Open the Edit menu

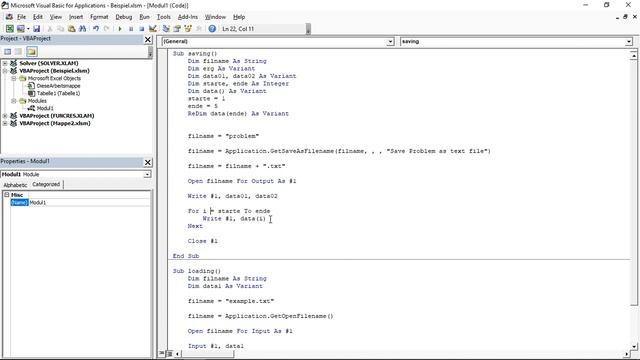tap(38, 17)
